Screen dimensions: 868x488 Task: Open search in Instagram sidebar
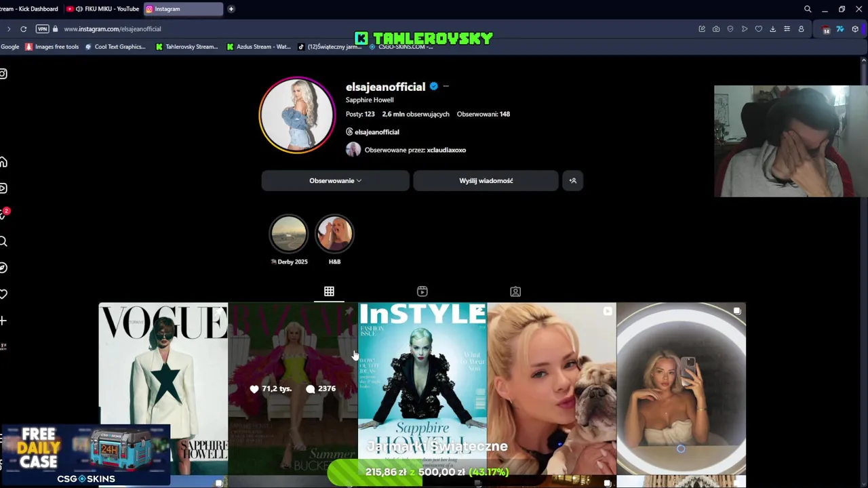coord(3,241)
